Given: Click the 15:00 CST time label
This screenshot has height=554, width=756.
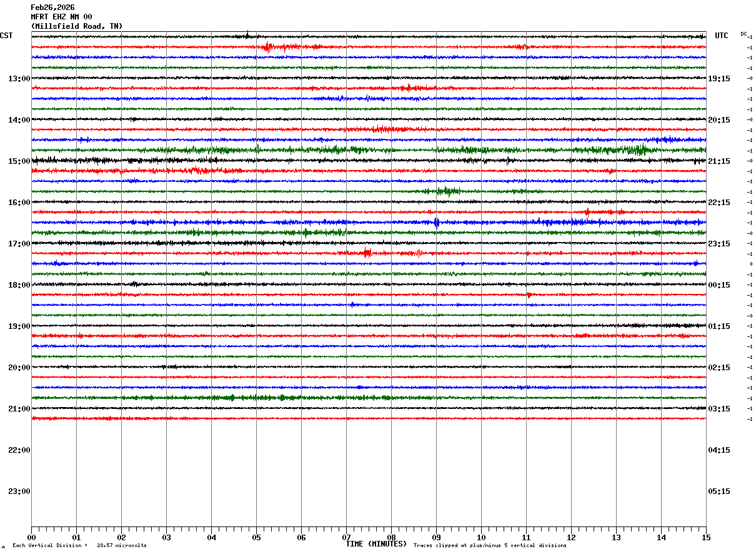Looking at the screenshot, I should 19,161.
